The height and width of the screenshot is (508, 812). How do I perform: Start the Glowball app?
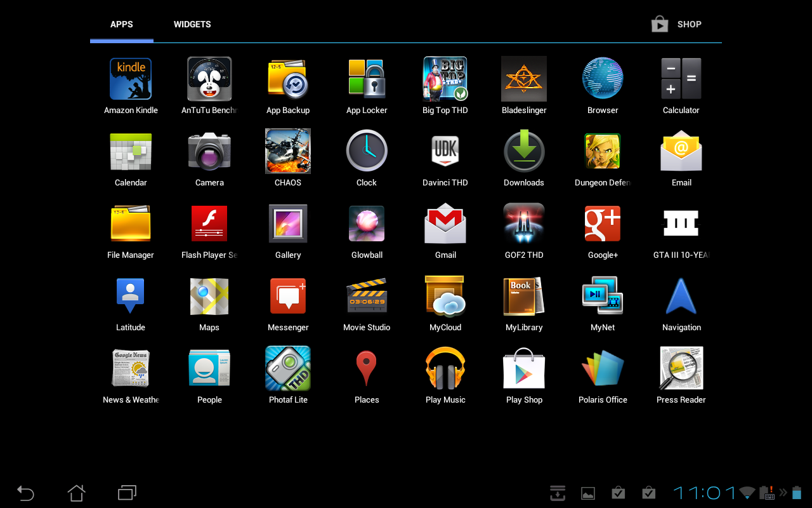367,224
